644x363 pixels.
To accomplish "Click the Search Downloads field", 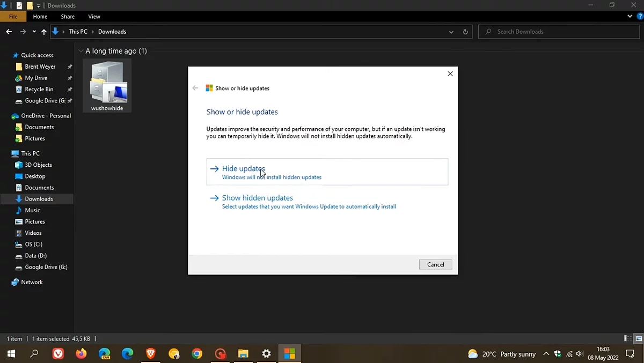I will [x=558, y=32].
